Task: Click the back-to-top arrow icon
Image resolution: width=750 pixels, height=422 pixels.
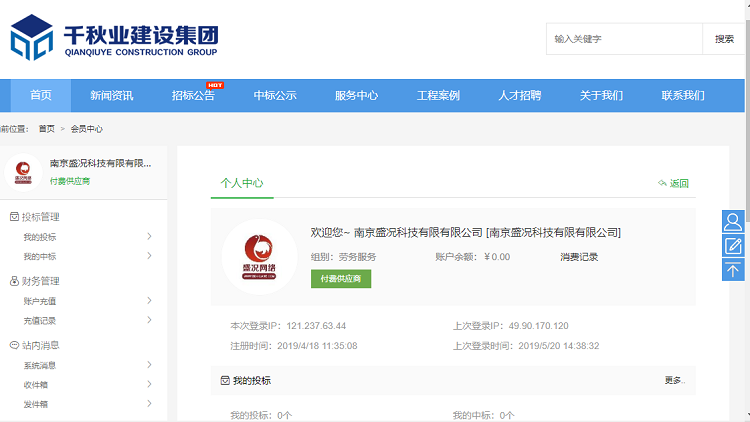Action: [733, 269]
